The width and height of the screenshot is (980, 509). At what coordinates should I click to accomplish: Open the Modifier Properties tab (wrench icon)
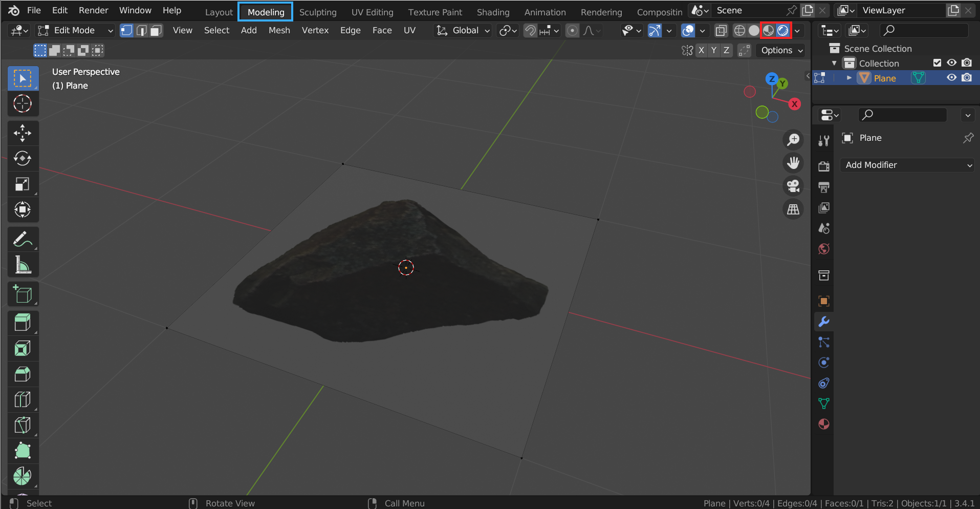[824, 322]
